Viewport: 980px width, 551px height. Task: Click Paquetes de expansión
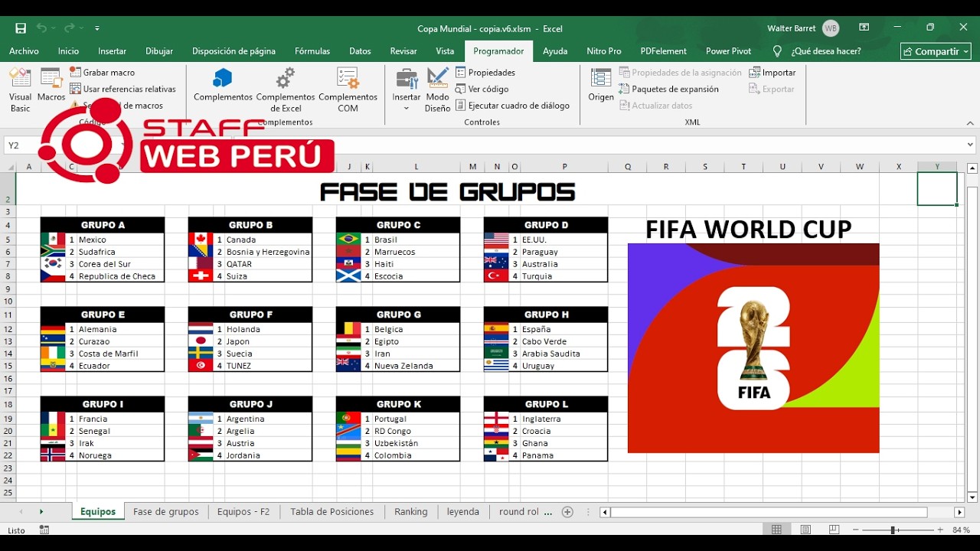click(668, 89)
